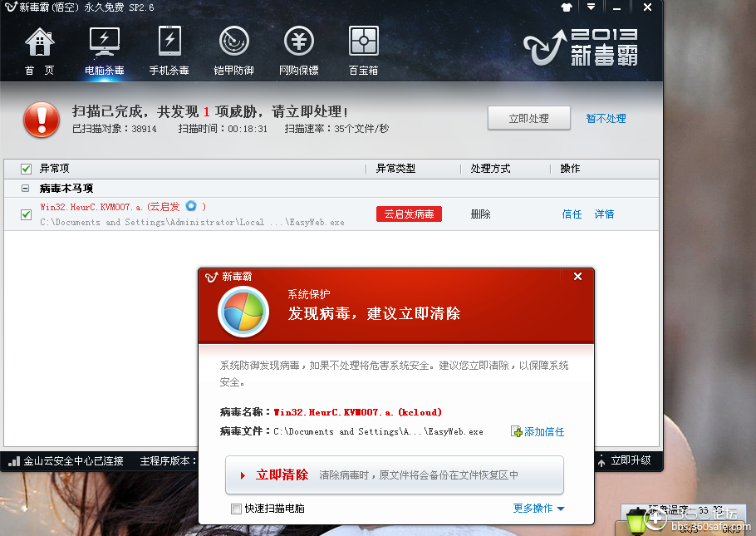The image size is (756, 536).
Task: Open the 手机杀毒 phone scan tab
Action: (x=169, y=51)
